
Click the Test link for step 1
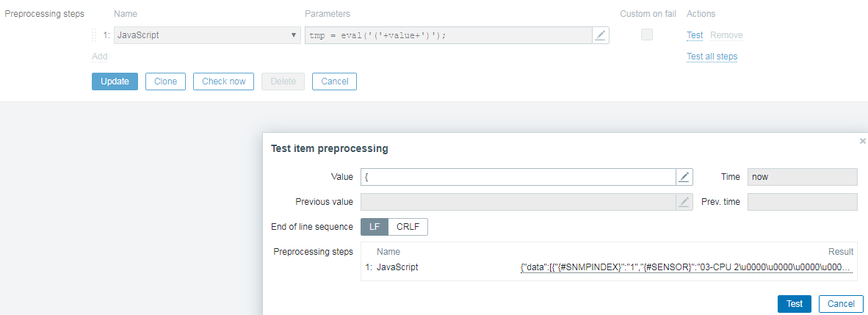coord(695,35)
